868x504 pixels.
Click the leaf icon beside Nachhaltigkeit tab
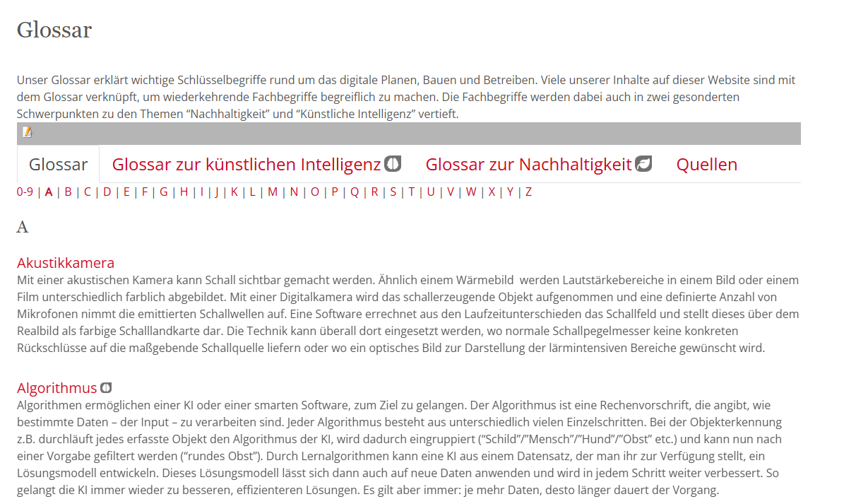pyautogui.click(x=643, y=164)
